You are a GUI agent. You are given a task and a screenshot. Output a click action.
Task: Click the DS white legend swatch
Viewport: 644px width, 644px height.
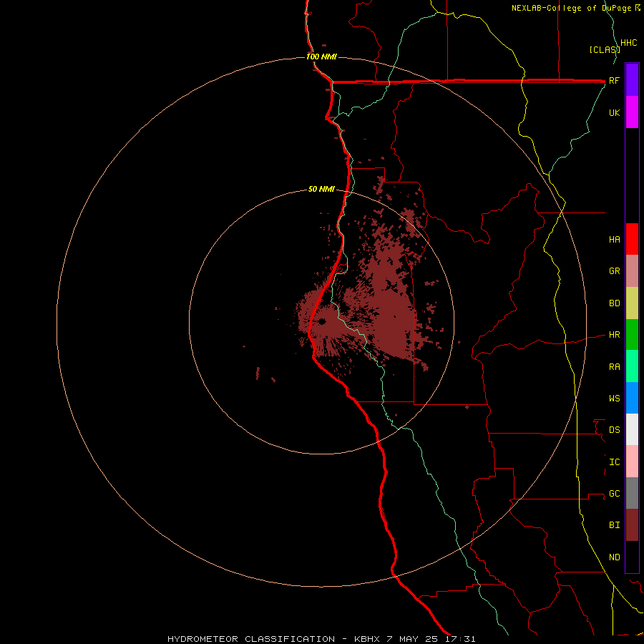coord(632,429)
